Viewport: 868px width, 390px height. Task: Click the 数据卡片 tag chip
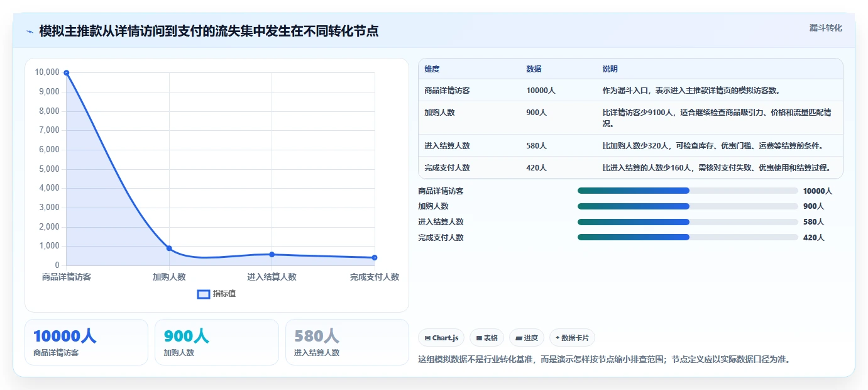pos(572,338)
